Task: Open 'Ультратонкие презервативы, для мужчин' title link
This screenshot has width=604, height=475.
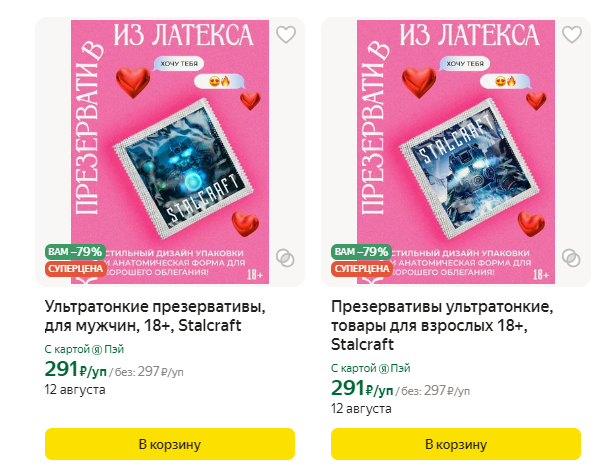Action: point(155,316)
